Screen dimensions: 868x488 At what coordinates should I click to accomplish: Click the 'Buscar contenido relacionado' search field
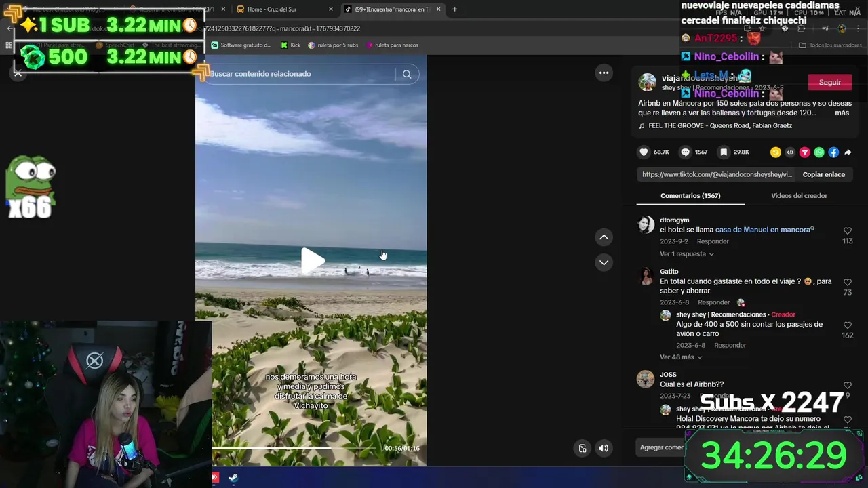[301, 74]
